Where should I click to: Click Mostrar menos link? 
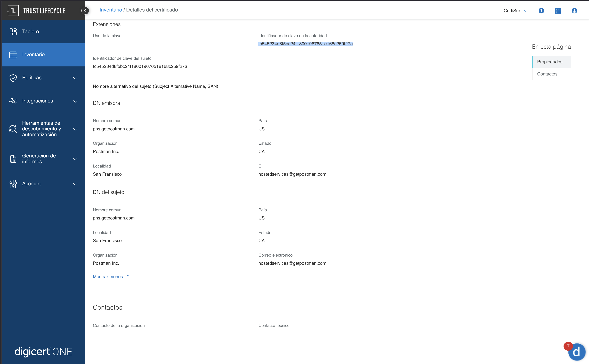[x=108, y=276]
